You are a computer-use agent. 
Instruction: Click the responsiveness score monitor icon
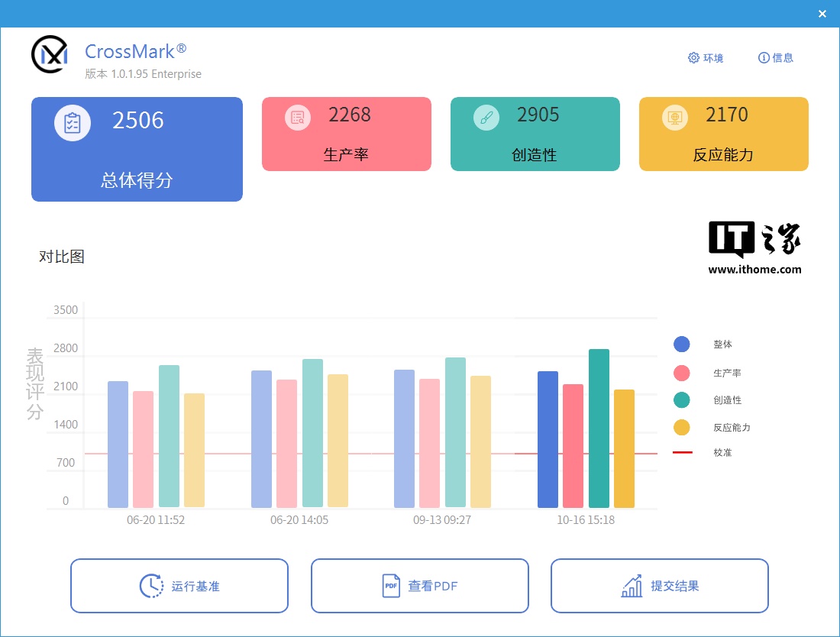tap(675, 118)
